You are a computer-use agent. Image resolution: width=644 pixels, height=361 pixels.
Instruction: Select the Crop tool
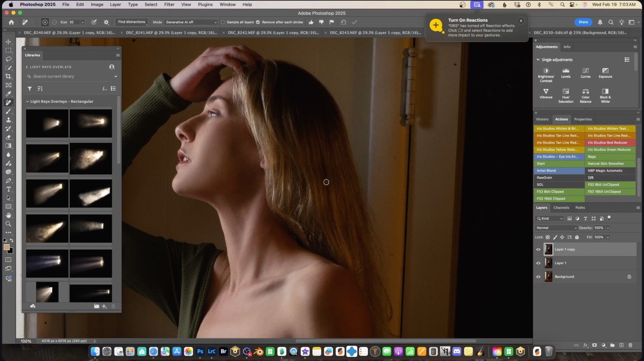click(x=8, y=76)
